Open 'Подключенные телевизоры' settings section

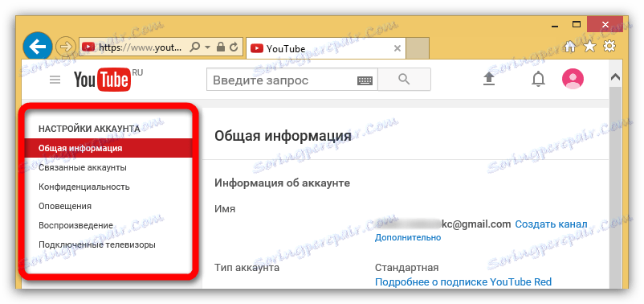(97, 244)
